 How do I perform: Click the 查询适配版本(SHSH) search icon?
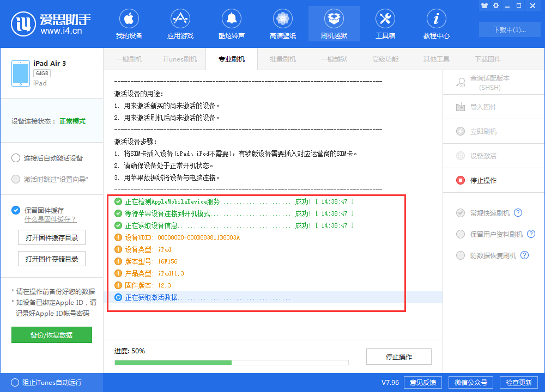(461, 82)
